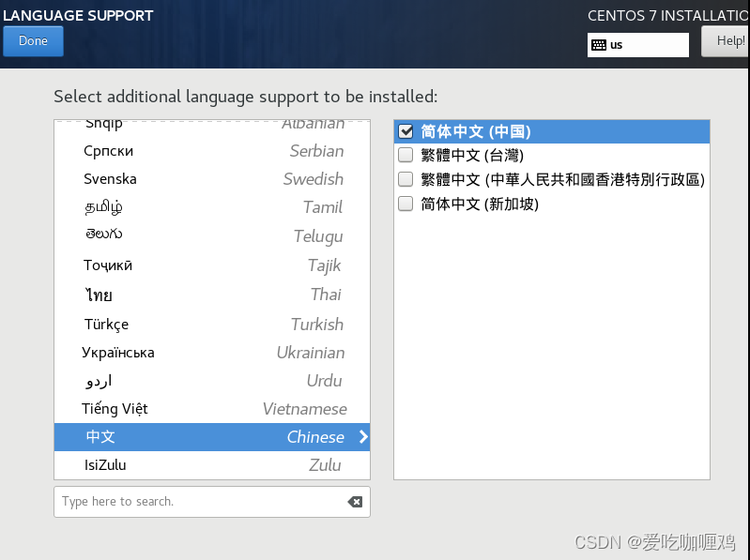Check the Hong Kong 繁體中文 checkbox
Screen dimensions: 750x560
[406, 179]
